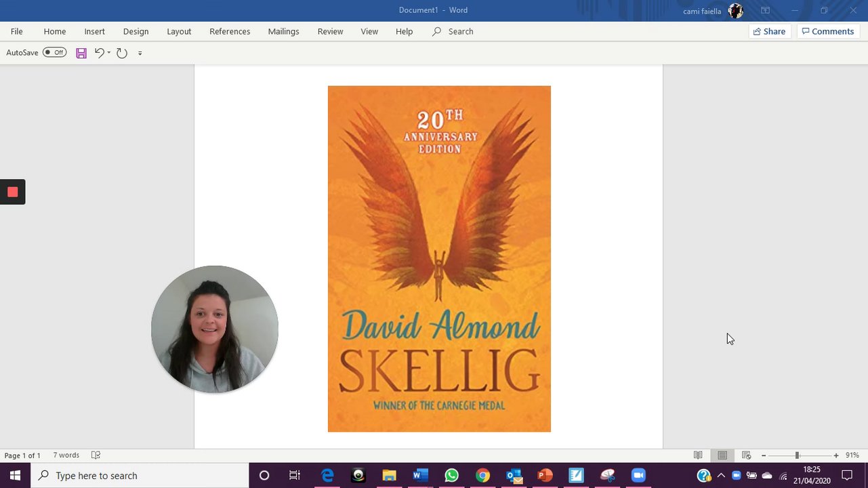The image size is (868, 488).
Task: Click the Word icon on the taskbar
Action: [420, 475]
